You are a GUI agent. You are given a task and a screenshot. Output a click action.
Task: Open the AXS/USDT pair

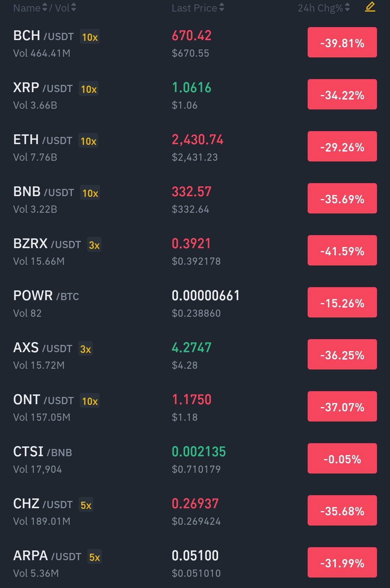[x=195, y=355]
